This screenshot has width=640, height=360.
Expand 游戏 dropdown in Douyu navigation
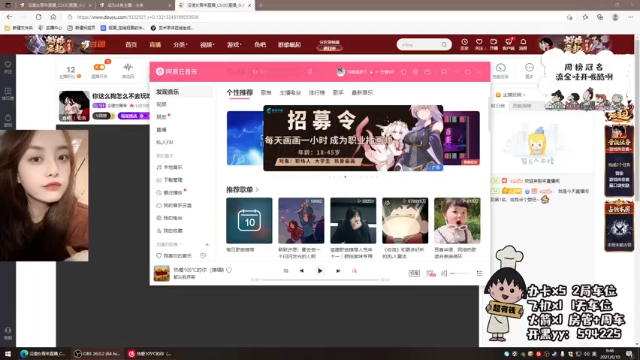point(234,44)
